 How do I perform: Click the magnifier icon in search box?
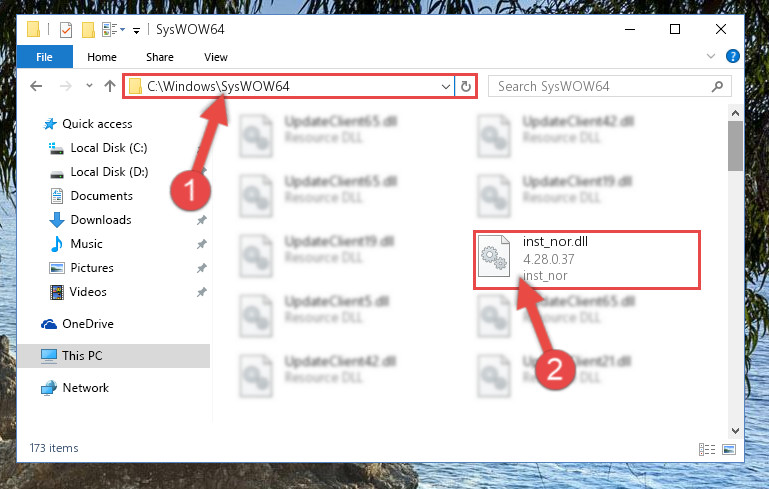(x=717, y=87)
